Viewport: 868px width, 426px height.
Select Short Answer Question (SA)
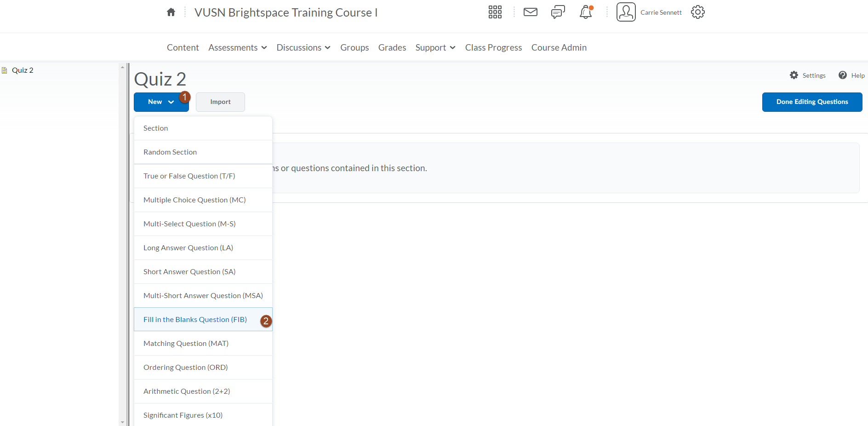[203, 272]
